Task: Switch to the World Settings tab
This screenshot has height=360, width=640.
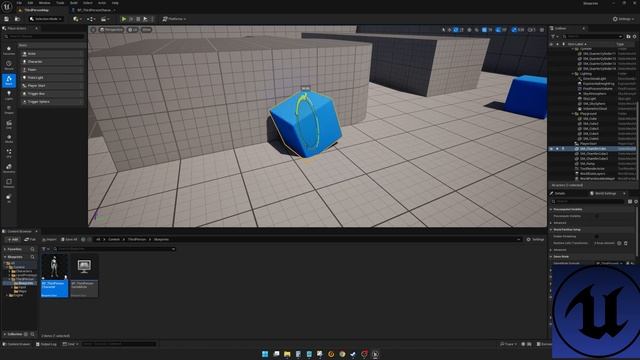Action: pyautogui.click(x=605, y=193)
